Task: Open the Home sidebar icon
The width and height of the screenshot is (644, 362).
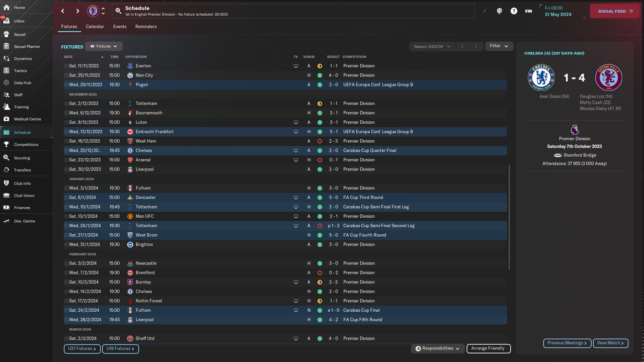Action: pyautogui.click(x=7, y=8)
